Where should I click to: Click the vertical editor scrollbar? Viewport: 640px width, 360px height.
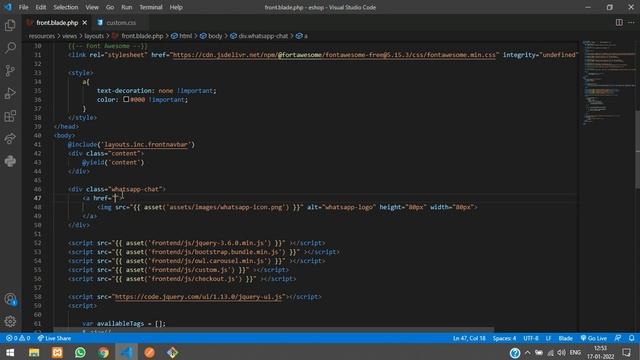[x=637, y=149]
